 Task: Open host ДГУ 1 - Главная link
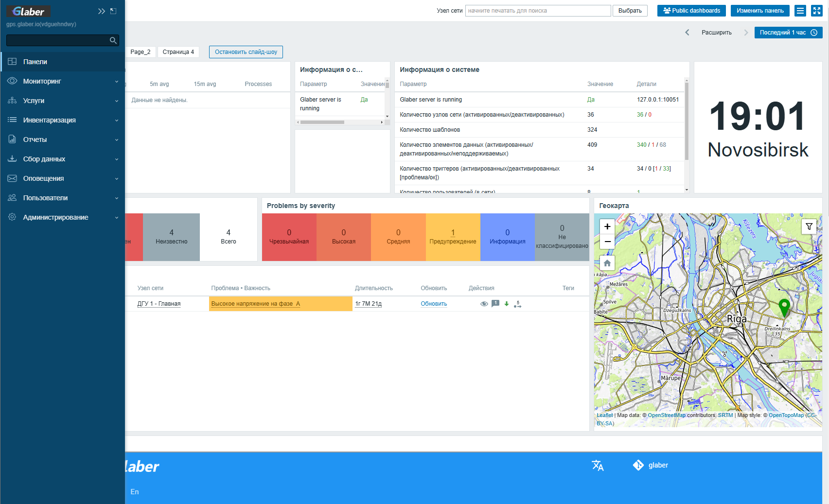(159, 304)
